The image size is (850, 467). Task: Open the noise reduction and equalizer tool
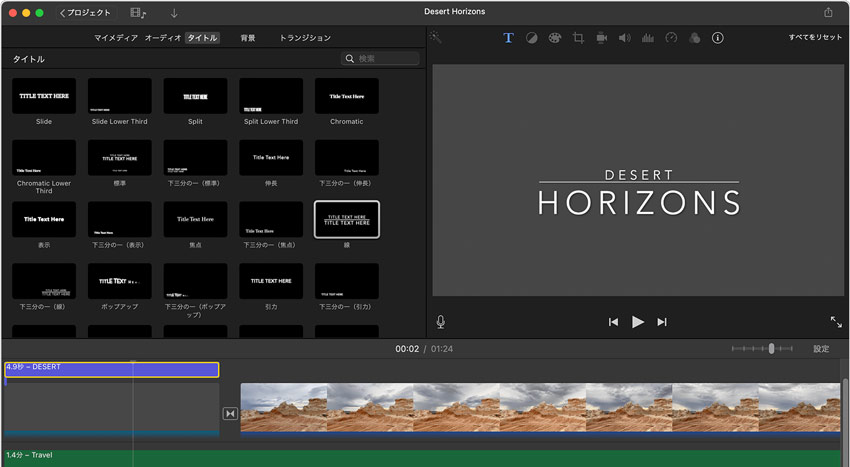click(647, 38)
